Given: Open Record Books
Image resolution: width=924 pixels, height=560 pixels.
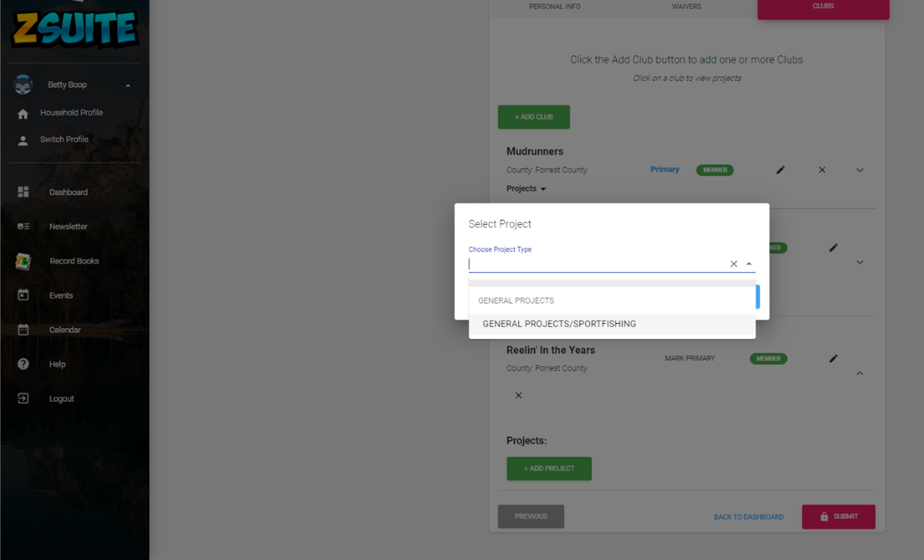Looking at the screenshot, I should (x=75, y=261).
